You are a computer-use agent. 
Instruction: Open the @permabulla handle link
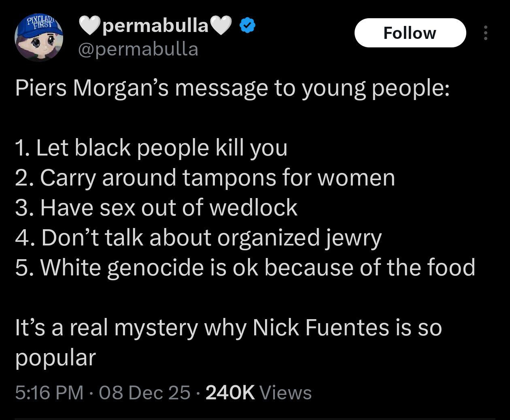point(138,49)
